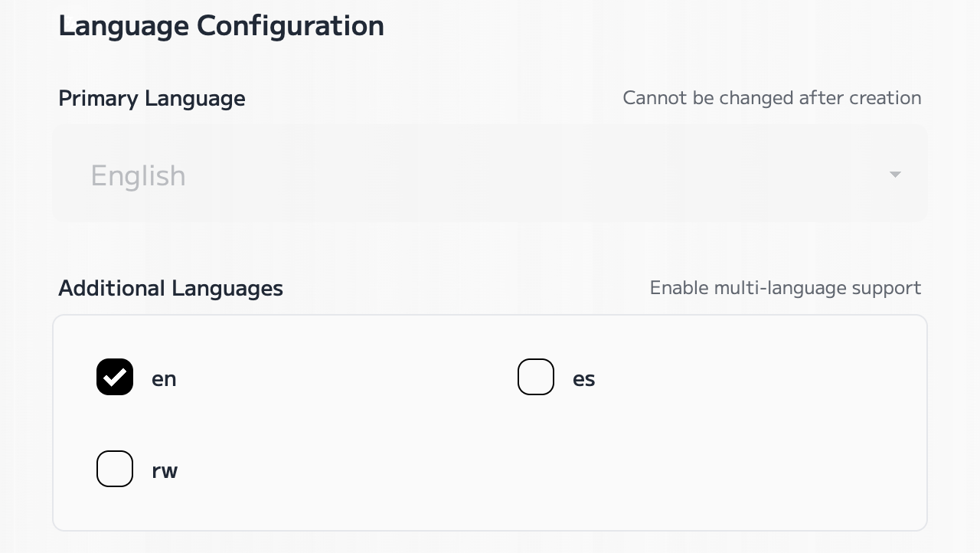Click the word 'Configuration' in the title
Image resolution: width=980 pixels, height=553 pixels.
click(x=290, y=26)
